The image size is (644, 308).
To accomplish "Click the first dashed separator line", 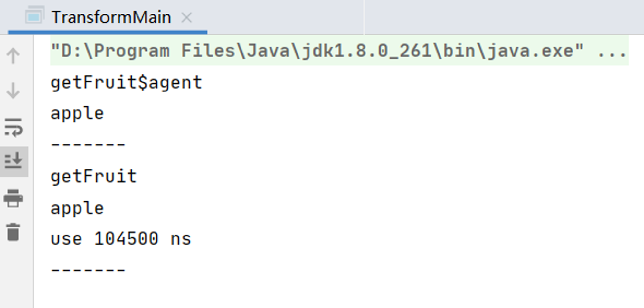I will pyautogui.click(x=88, y=144).
